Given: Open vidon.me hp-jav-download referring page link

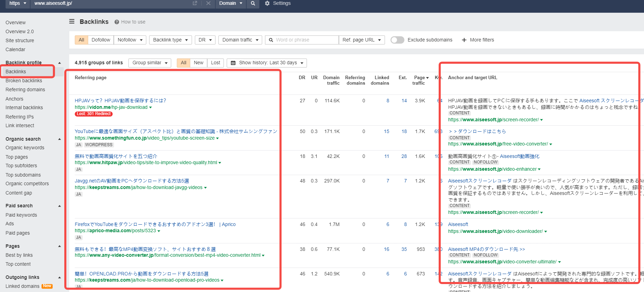Looking at the screenshot, I should click(111, 107).
